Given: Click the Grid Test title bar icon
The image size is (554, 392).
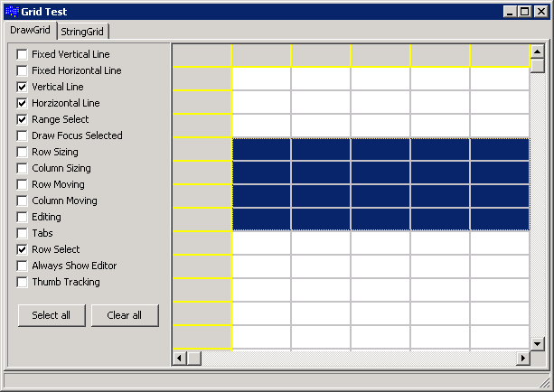Looking at the screenshot, I should [x=12, y=12].
